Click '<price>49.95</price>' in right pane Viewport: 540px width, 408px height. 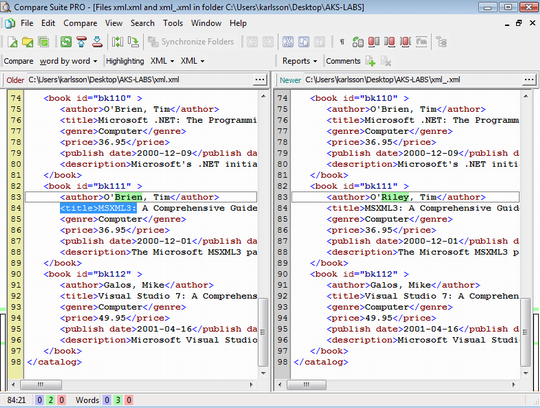(x=381, y=318)
